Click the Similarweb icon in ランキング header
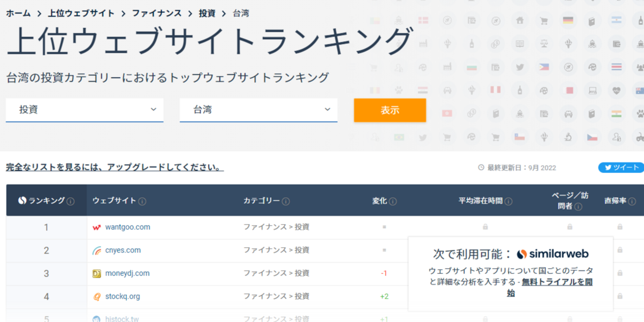Viewport: 644px width, 322px height. pos(22,201)
